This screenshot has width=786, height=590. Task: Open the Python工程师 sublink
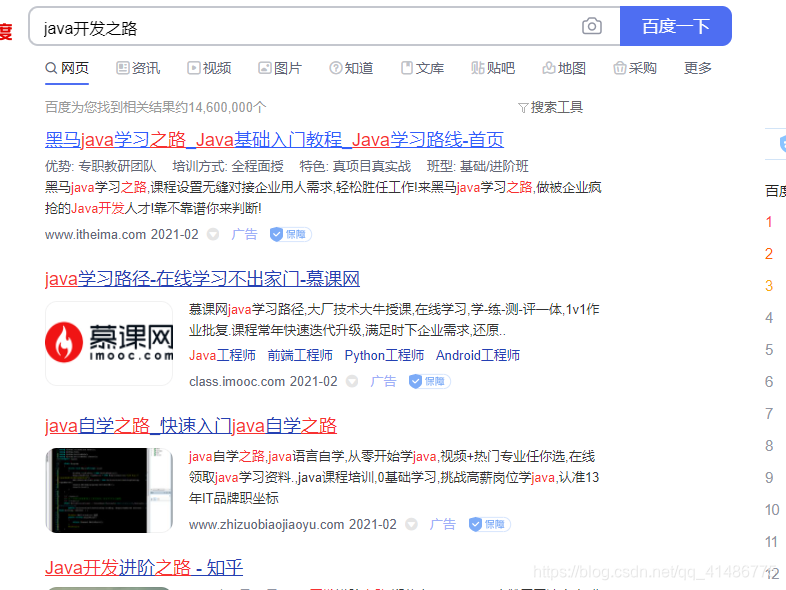click(384, 355)
